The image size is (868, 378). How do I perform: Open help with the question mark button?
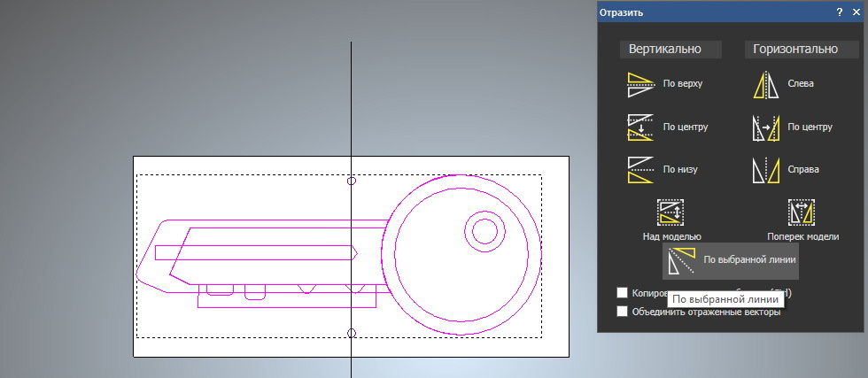tap(839, 12)
